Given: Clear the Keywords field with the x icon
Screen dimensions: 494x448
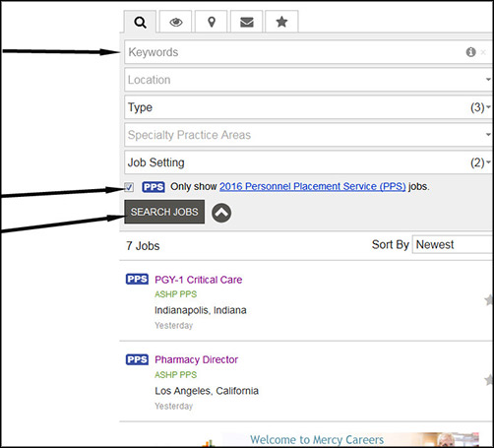Looking at the screenshot, I should pyautogui.click(x=483, y=52).
